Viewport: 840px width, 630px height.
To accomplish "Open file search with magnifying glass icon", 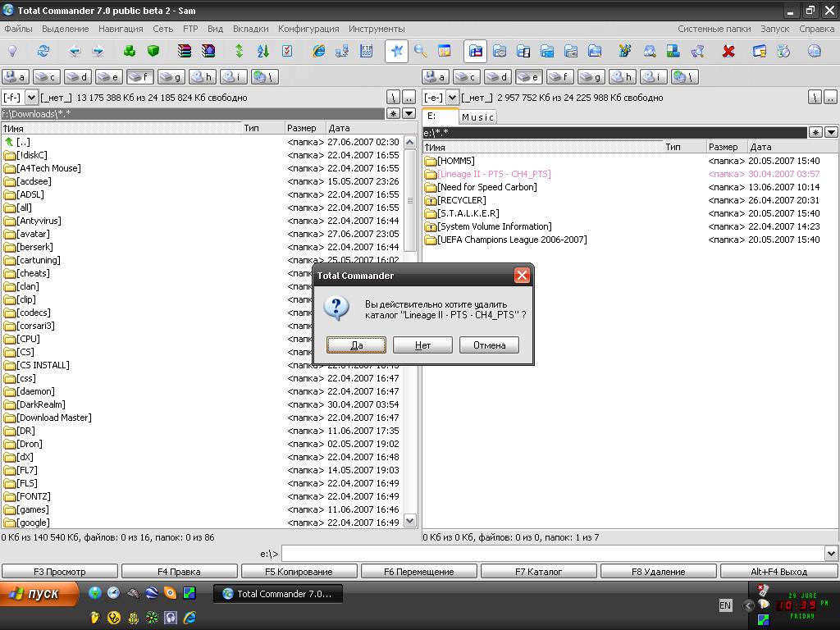I will click(421, 52).
